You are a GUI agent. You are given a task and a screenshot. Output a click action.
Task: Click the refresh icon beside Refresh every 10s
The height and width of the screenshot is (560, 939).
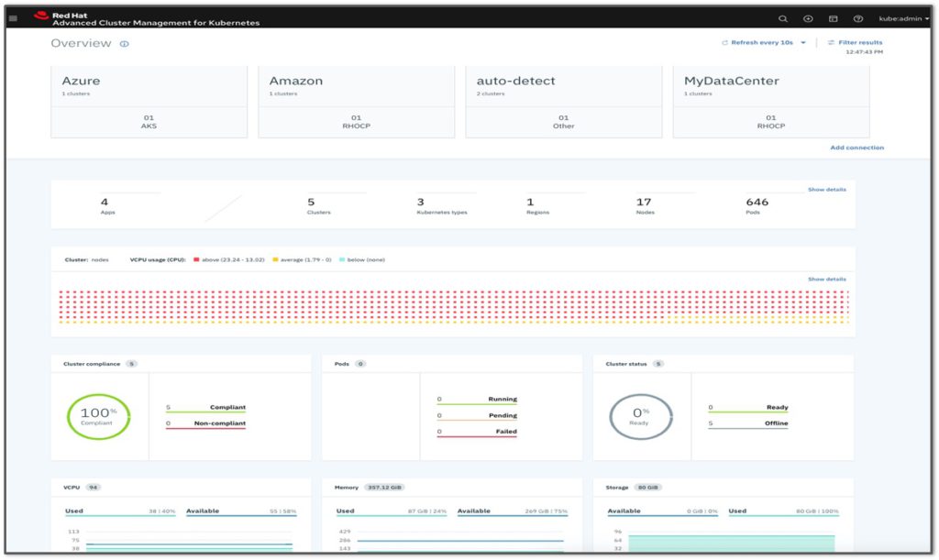point(724,42)
